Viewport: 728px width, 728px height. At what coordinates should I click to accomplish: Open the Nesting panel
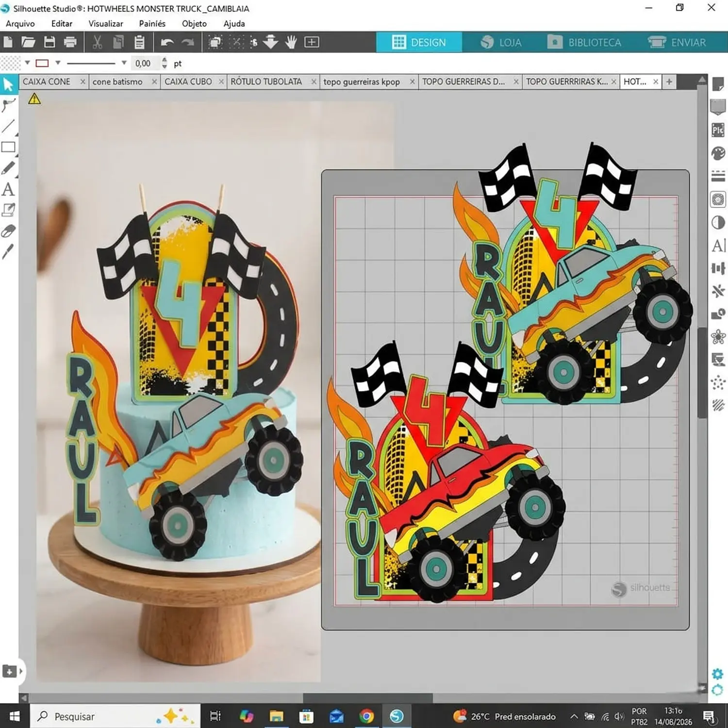click(718, 360)
